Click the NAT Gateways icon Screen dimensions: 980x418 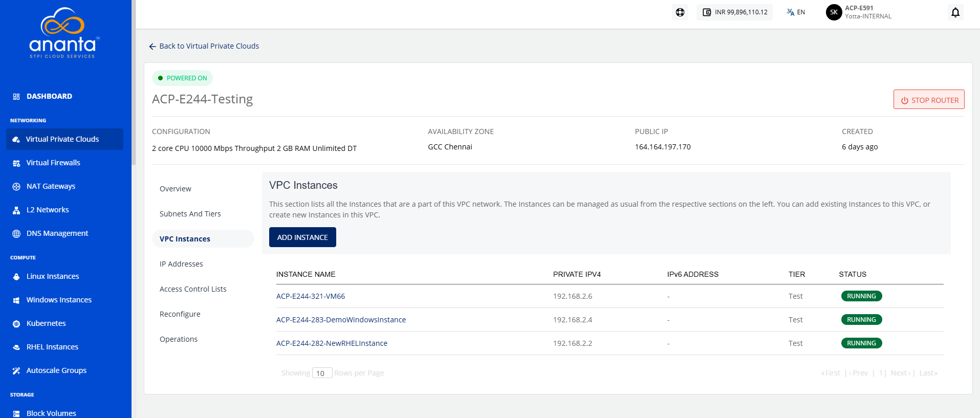16,186
